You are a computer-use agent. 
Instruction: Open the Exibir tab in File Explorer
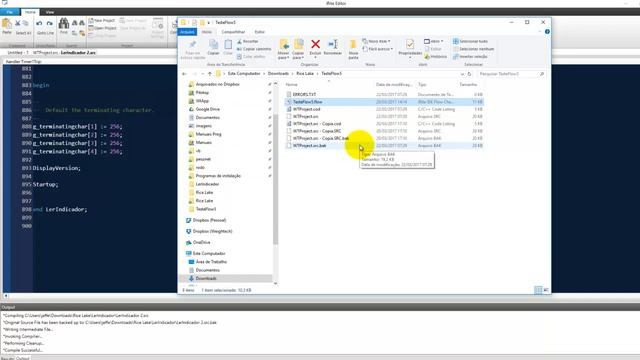pos(260,32)
